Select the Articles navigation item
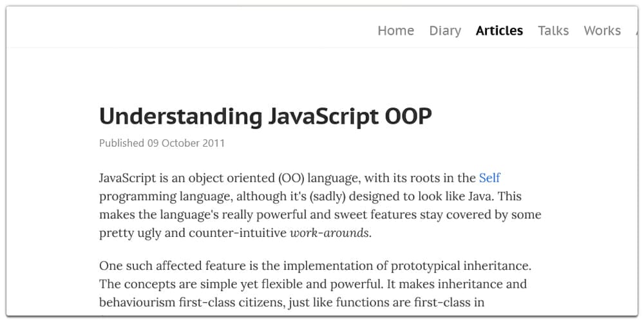The image size is (644, 322). (499, 31)
